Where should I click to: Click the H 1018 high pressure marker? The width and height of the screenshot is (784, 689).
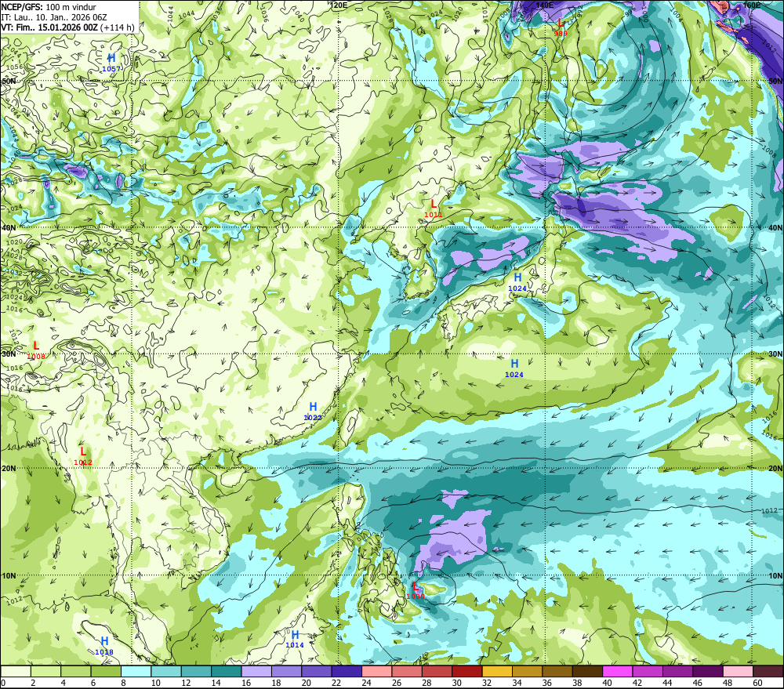(104, 646)
